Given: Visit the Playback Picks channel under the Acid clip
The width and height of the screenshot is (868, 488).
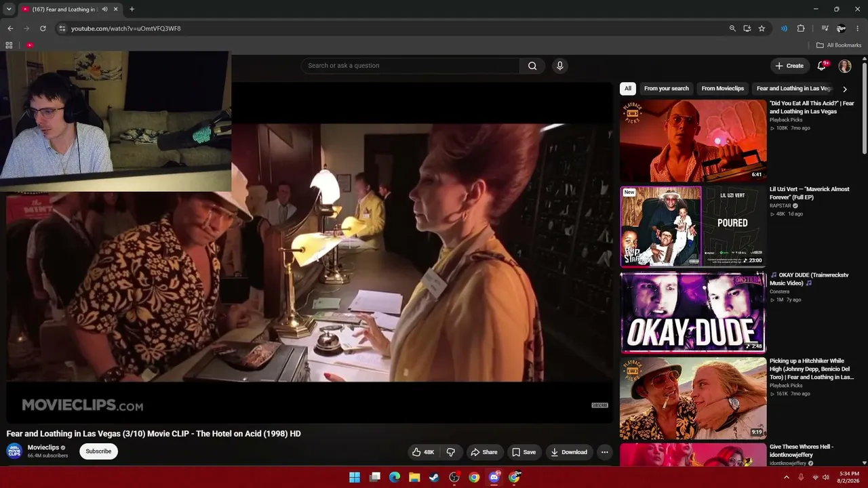Looking at the screenshot, I should [x=786, y=120].
